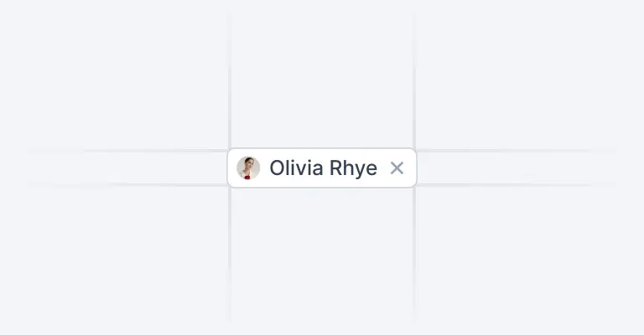The width and height of the screenshot is (644, 335).
Task: View the avatar left of Olivia Rhye
Action: pyautogui.click(x=248, y=167)
